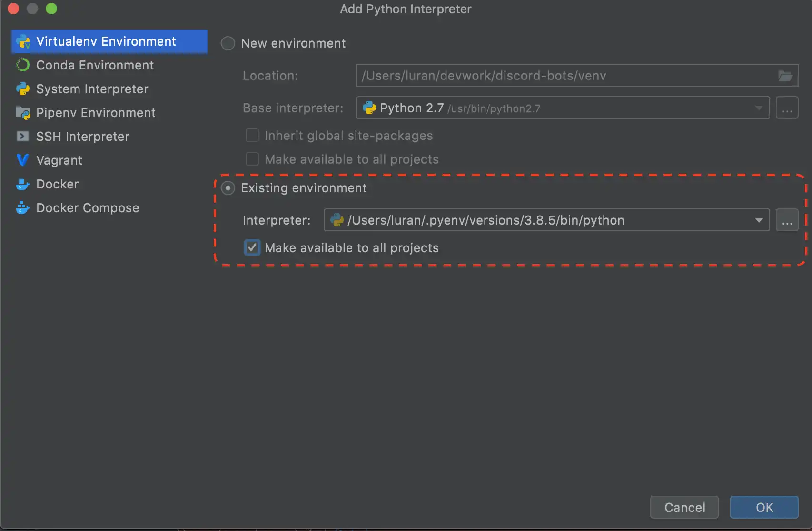
Task: Click the System Interpreter Python icon
Action: click(22, 89)
